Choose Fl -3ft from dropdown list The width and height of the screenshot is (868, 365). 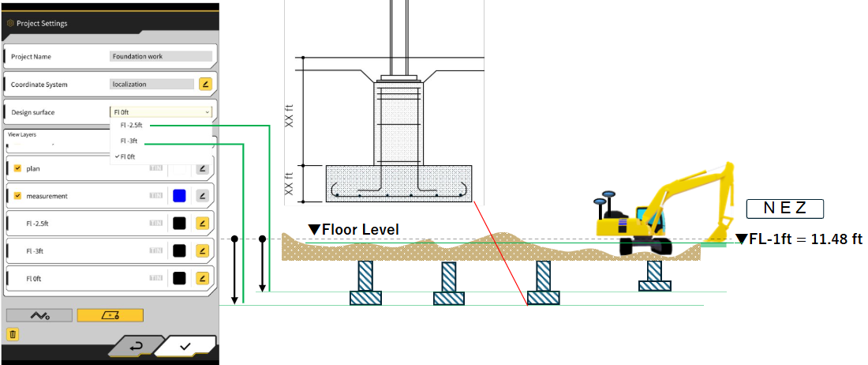click(x=129, y=141)
